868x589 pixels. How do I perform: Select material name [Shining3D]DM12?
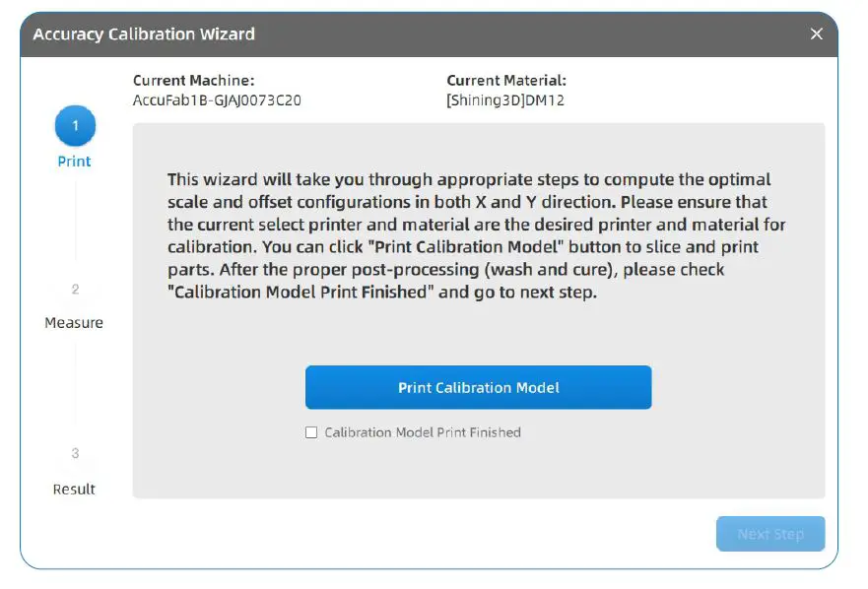(505, 100)
